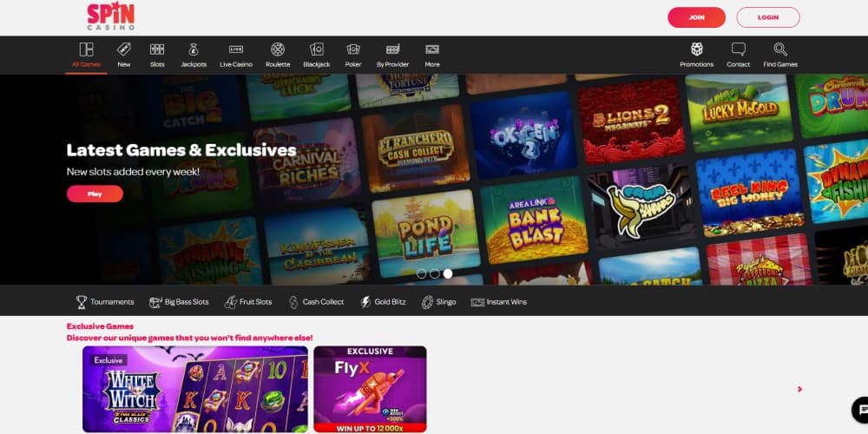This screenshot has height=434, width=868.
Task: Click the 'Latest Games & Exclusives' heading
Action: [x=181, y=150]
